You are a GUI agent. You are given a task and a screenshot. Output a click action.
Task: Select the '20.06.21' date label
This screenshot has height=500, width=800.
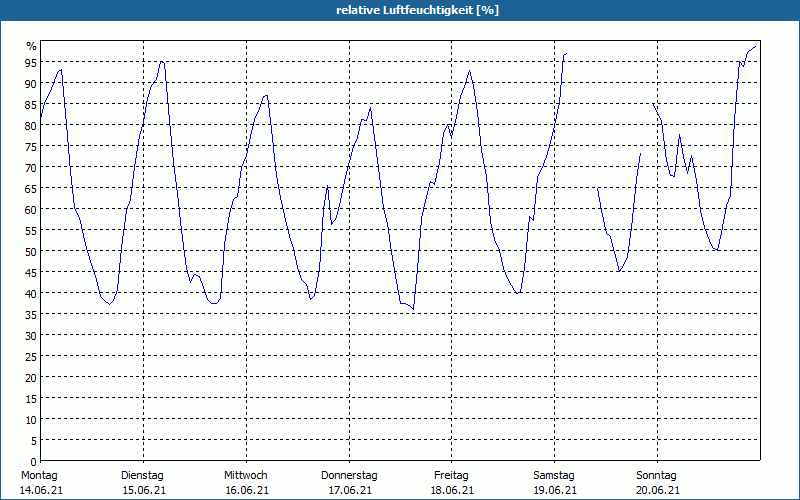click(x=658, y=490)
